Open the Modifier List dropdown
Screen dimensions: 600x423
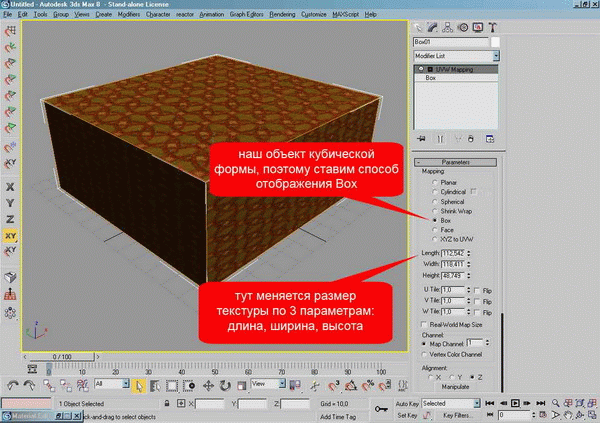click(456, 56)
